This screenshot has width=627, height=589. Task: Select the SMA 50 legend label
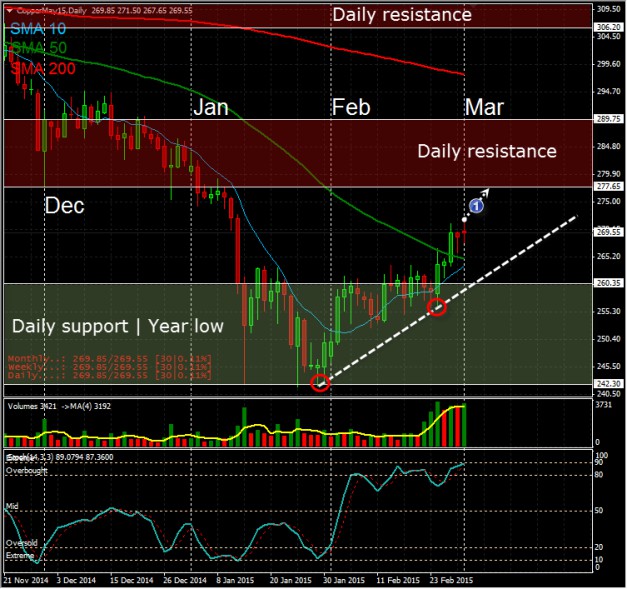tap(39, 48)
